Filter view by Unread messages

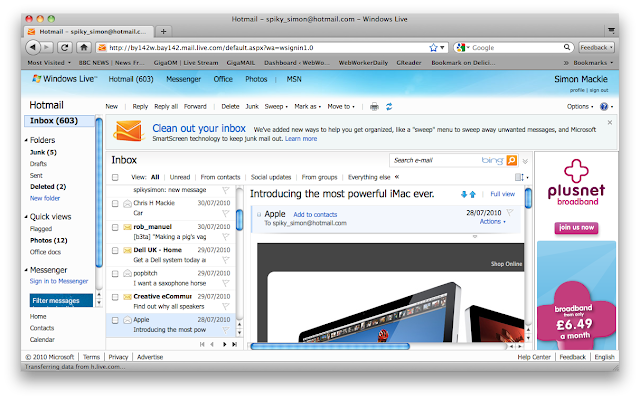pyautogui.click(x=180, y=177)
